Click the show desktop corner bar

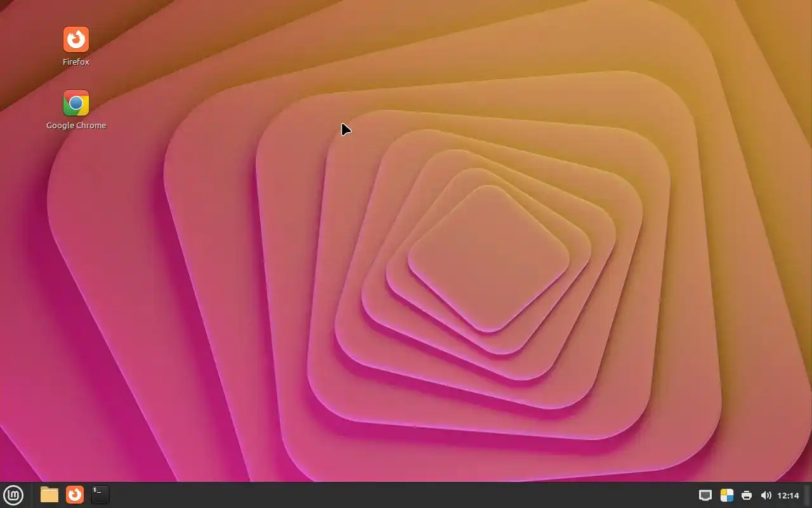coord(808,495)
